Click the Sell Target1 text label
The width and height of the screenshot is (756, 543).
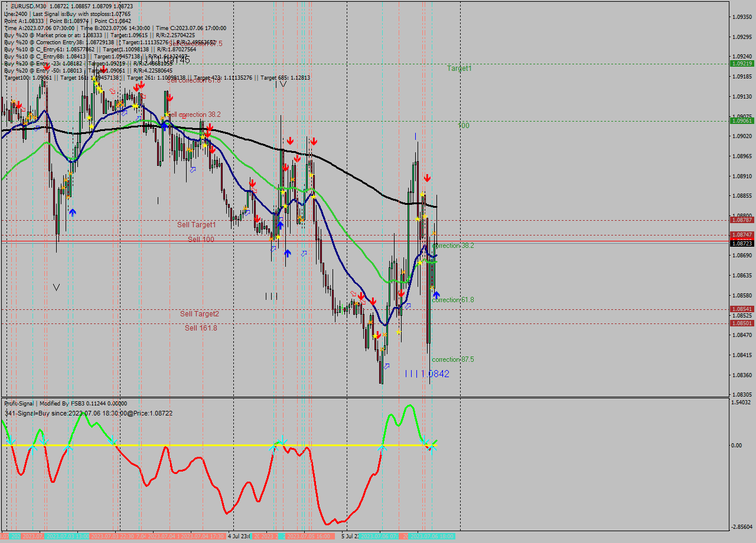197,225
